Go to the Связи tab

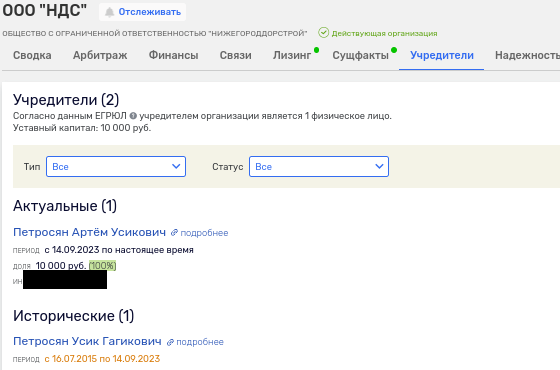tap(235, 55)
